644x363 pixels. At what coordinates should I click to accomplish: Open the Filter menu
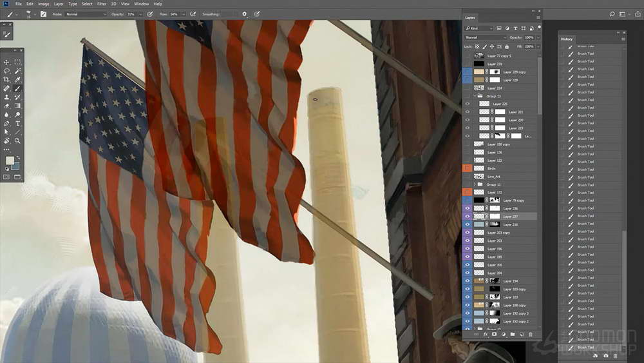pos(102,4)
